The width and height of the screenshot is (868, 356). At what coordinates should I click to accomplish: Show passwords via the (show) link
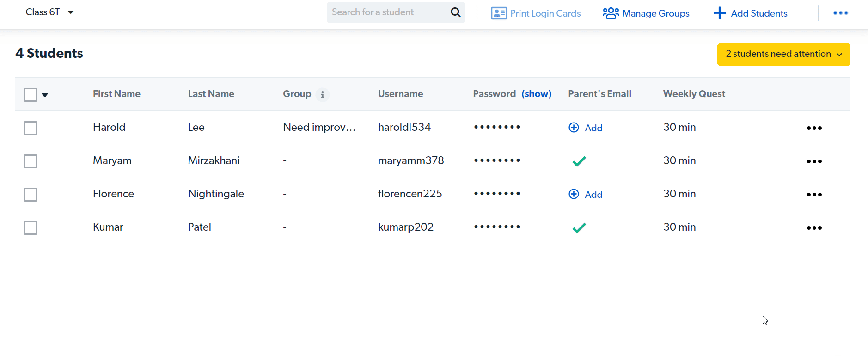(536, 94)
